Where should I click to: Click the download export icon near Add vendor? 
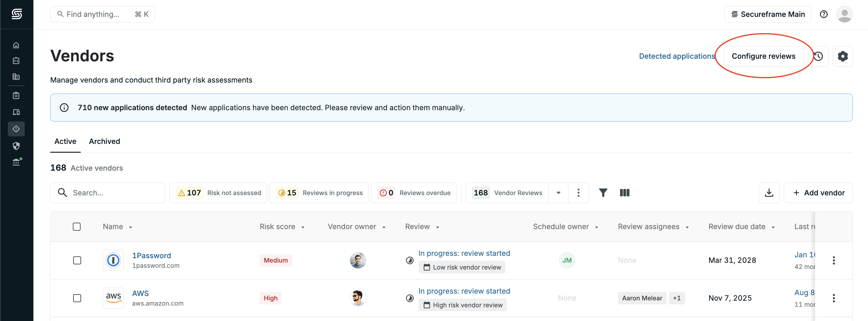tap(769, 192)
